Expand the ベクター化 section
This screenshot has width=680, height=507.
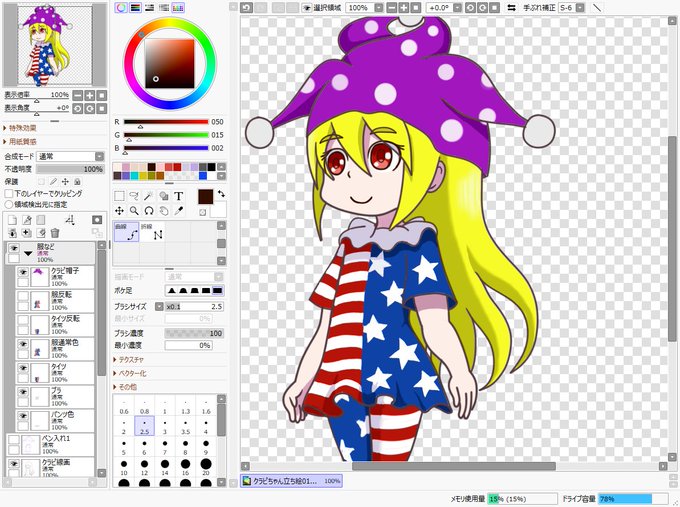130,373
